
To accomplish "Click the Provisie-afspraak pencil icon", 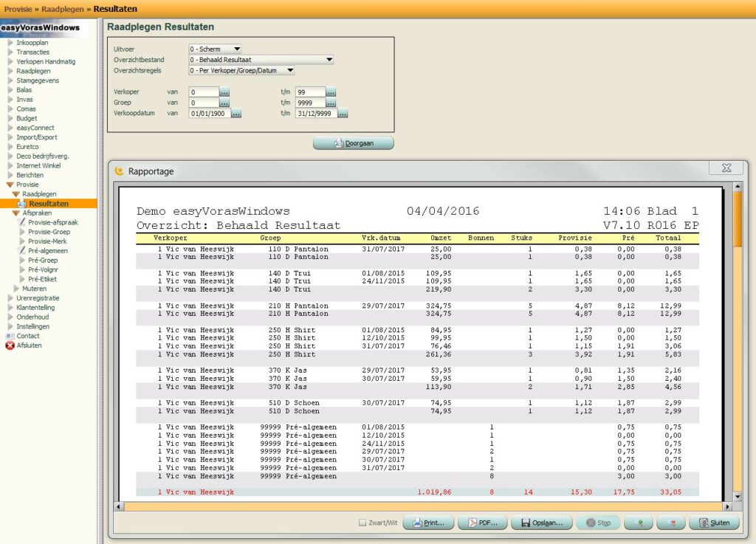I will tap(21, 222).
